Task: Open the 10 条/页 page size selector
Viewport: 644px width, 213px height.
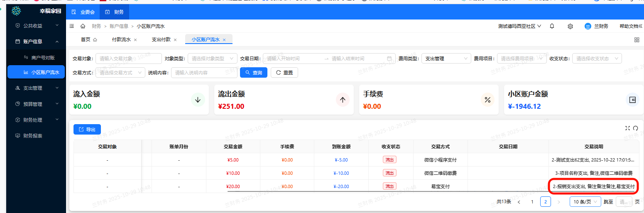Action: click(x=585, y=202)
